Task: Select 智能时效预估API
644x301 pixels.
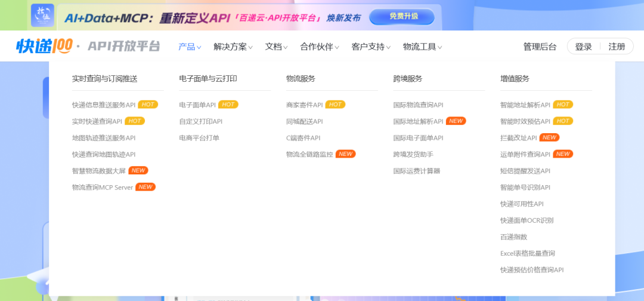Action: click(525, 121)
